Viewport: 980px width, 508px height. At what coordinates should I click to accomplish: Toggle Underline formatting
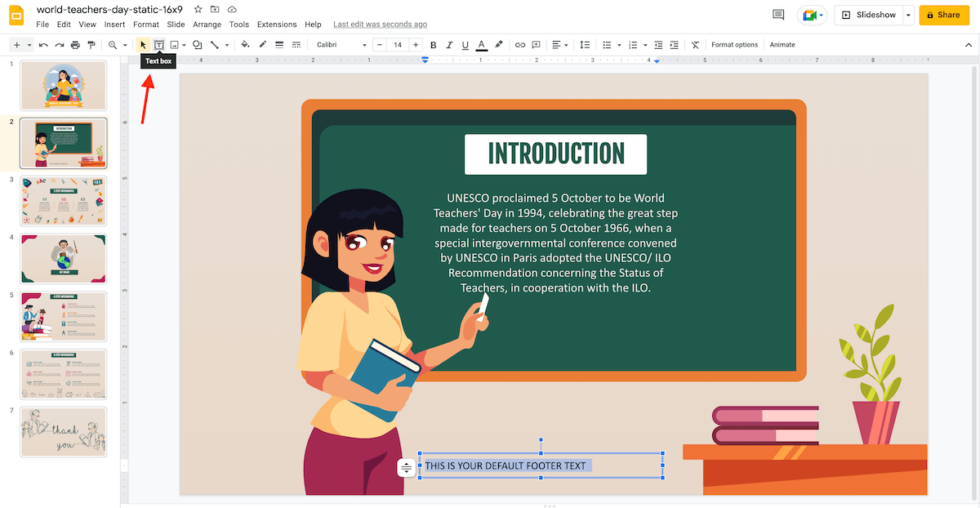tap(465, 45)
